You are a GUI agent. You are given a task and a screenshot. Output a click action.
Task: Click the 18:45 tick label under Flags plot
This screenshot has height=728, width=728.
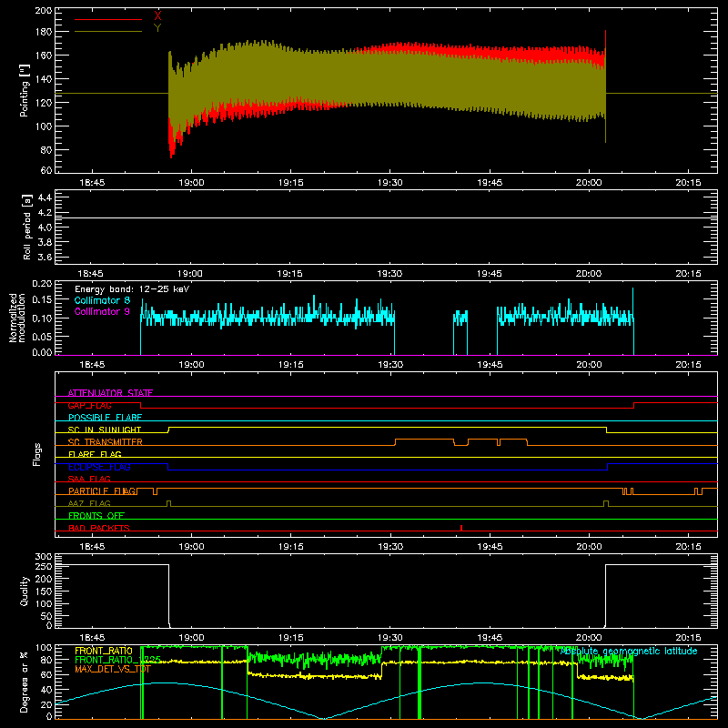click(92, 547)
